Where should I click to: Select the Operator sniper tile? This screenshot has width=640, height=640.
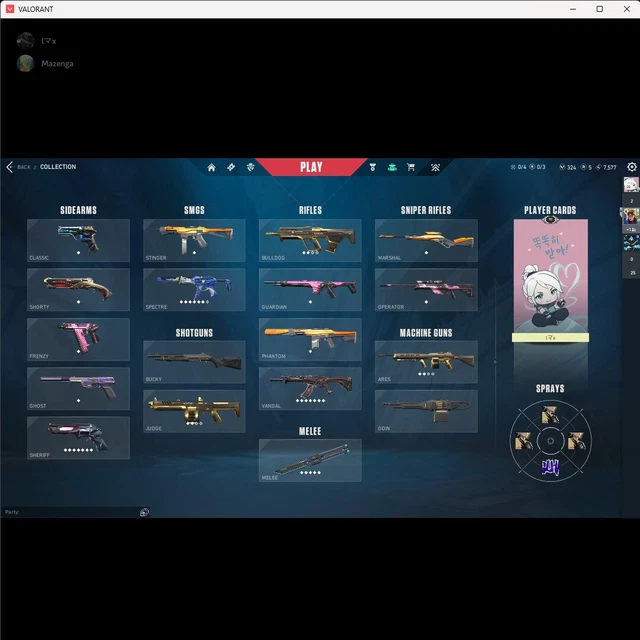pos(426,290)
